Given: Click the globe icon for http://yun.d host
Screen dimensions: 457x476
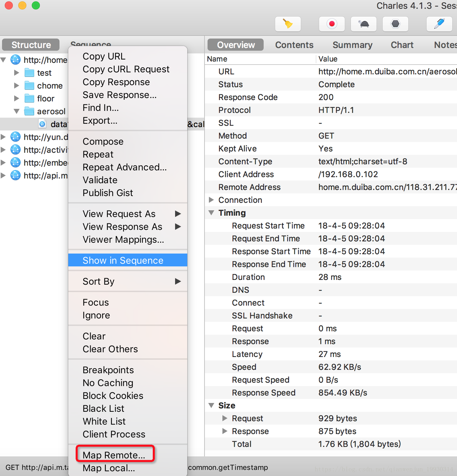Looking at the screenshot, I should point(16,137).
